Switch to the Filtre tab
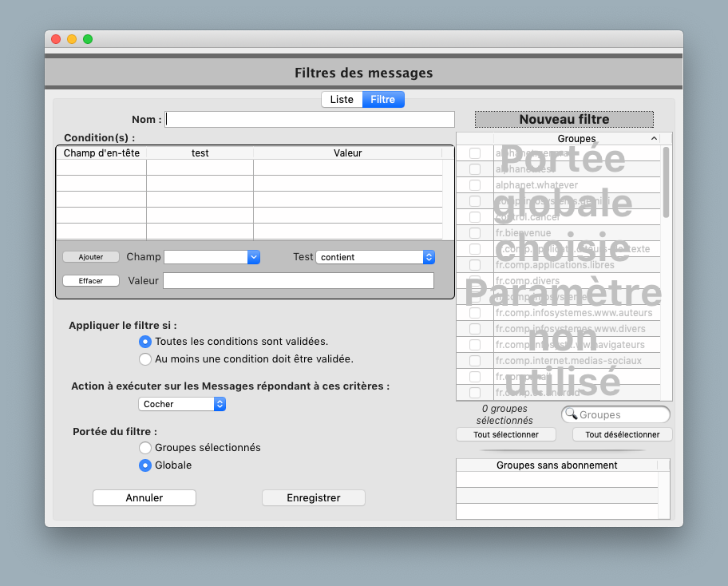The width and height of the screenshot is (728, 586). [383, 100]
